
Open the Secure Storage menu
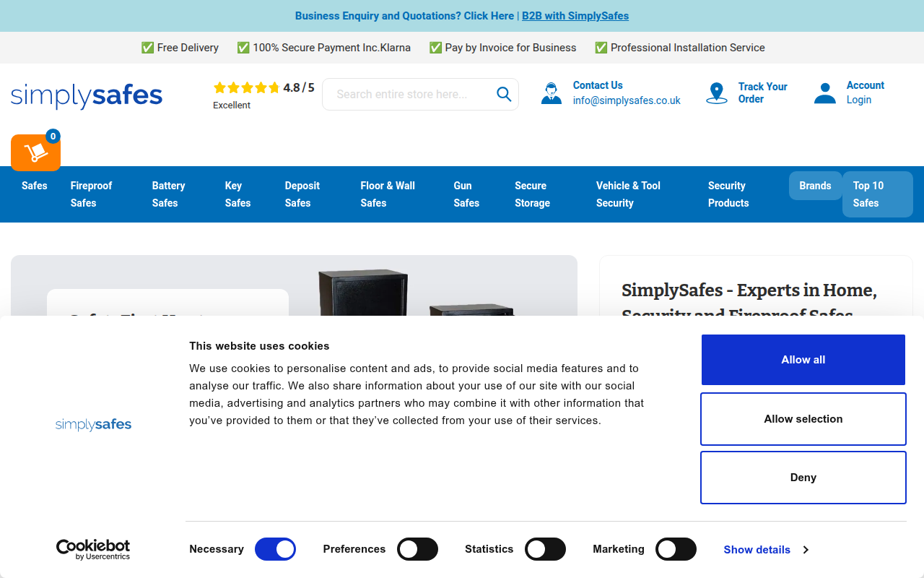coord(532,194)
